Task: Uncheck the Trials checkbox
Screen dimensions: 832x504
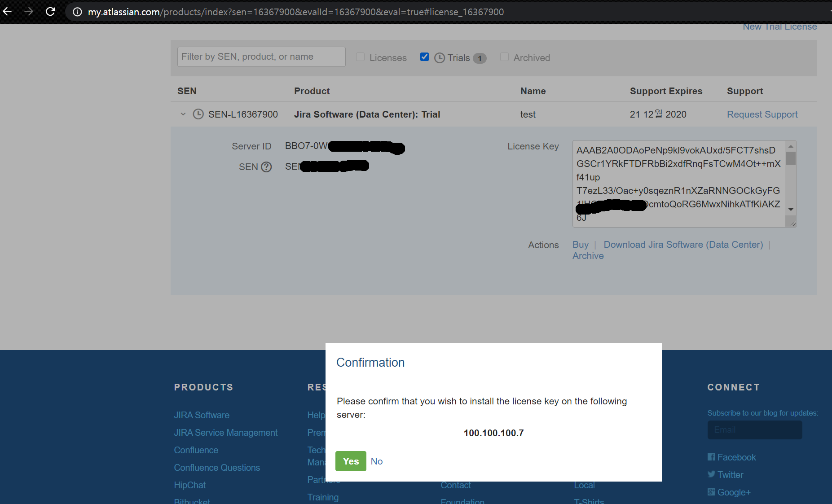Action: tap(424, 57)
